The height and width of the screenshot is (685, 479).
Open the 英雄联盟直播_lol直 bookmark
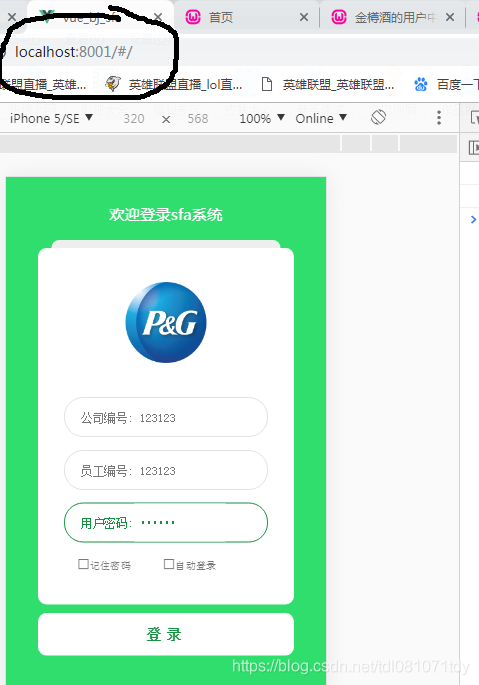[x=174, y=84]
